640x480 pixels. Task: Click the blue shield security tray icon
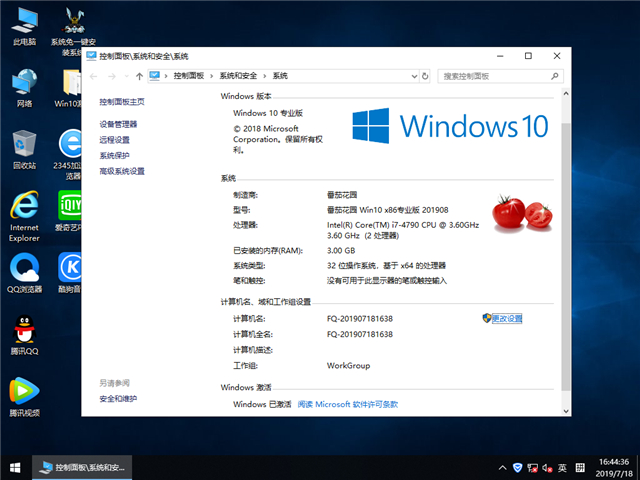coord(518,468)
